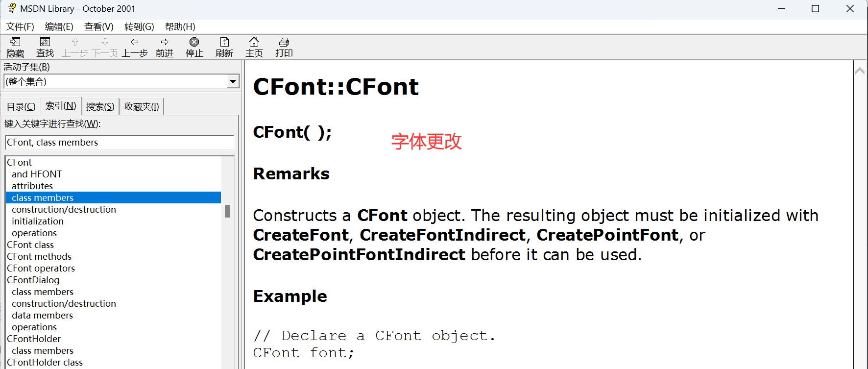This screenshot has height=369, width=868.
Task: Select top-level 'CFont' index entry
Action: [x=20, y=162]
